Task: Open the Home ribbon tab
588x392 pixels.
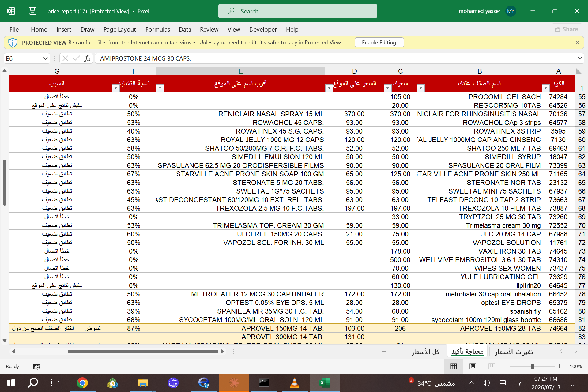Action: 39,29
